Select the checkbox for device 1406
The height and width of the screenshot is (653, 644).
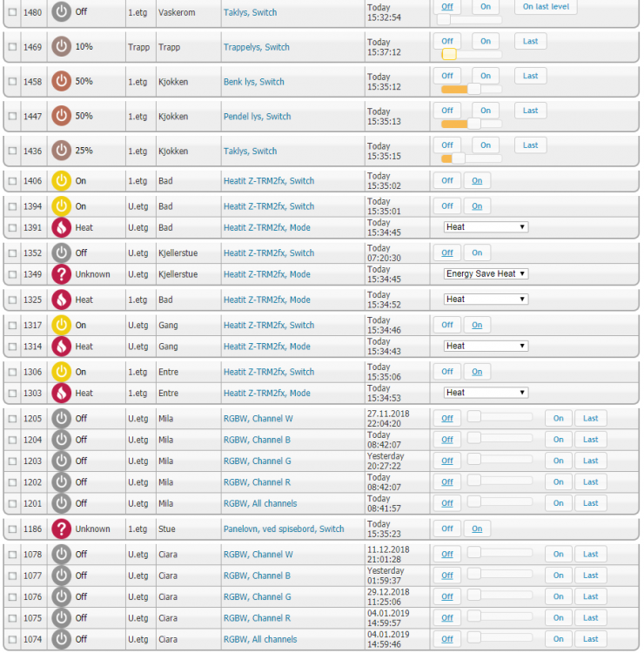point(12,181)
